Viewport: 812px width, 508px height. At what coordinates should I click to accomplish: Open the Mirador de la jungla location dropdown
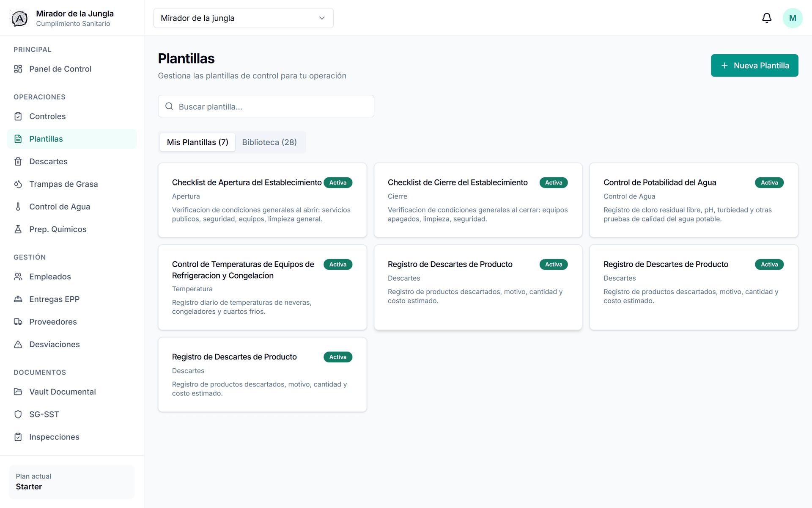pos(243,18)
